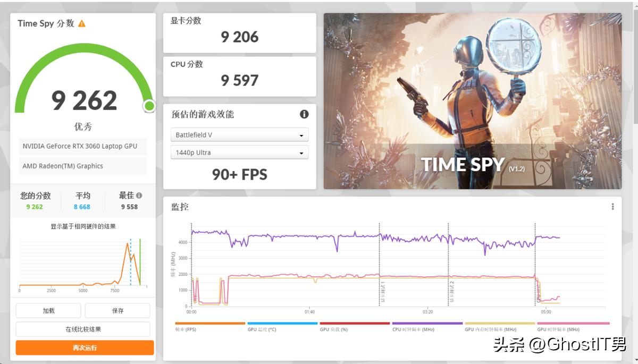Screen dimensions: 638x364
Task: Click the 03:20 time axis label
Action: click(427, 312)
